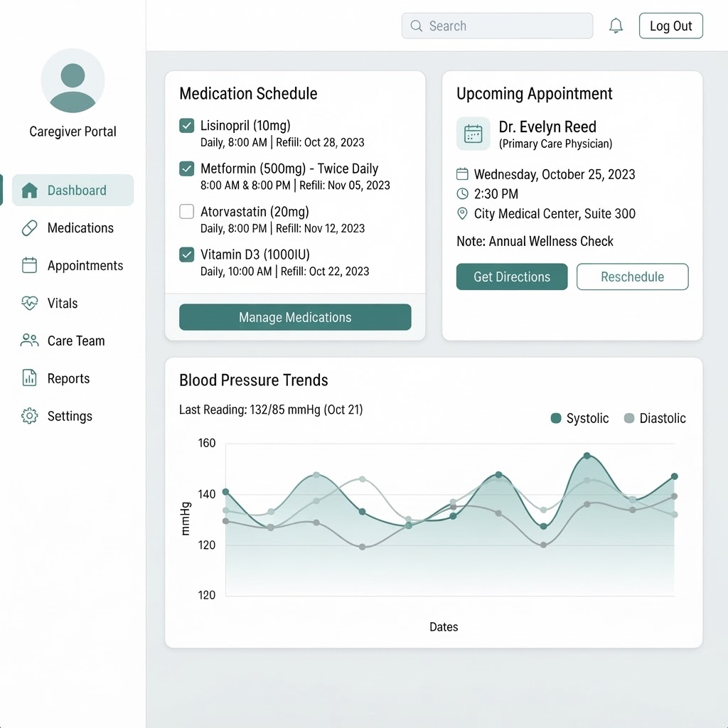The height and width of the screenshot is (728, 728).
Task: Click the Blood Pressure Trends heading
Action: [254, 380]
